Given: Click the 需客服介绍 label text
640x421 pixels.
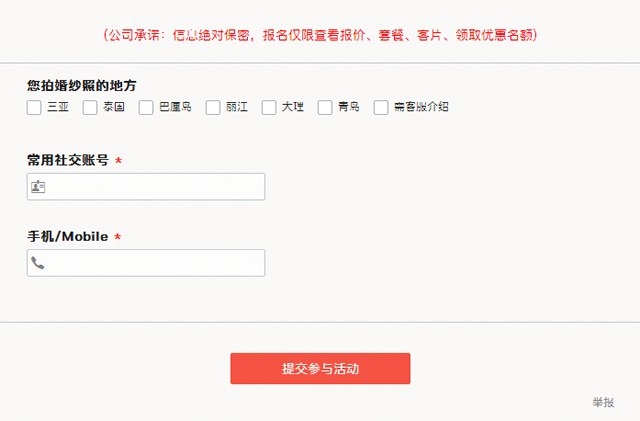Looking at the screenshot, I should click(x=421, y=107).
